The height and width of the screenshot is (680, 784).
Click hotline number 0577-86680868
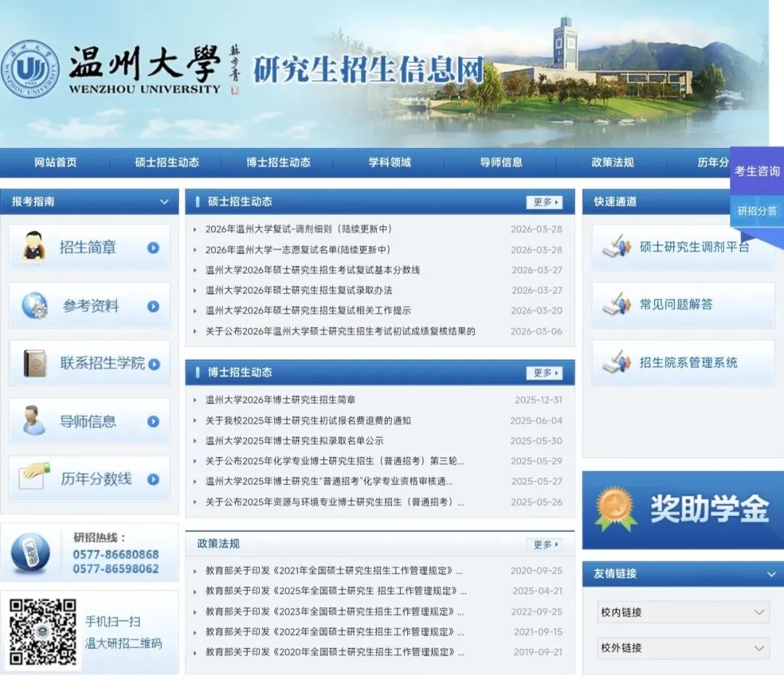click(115, 554)
